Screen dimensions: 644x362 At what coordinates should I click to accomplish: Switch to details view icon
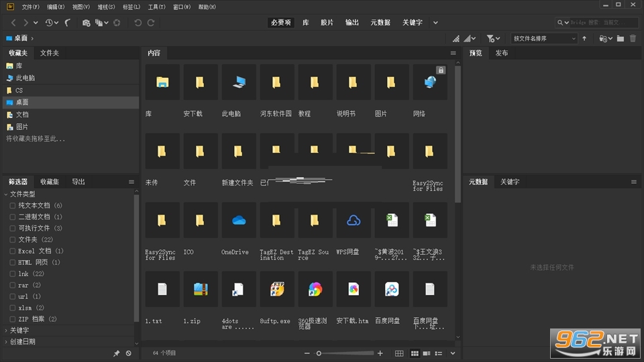[427, 353]
